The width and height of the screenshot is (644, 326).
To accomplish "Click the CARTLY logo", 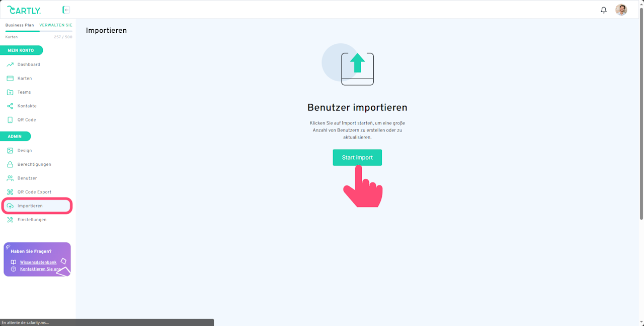I will tap(24, 10).
